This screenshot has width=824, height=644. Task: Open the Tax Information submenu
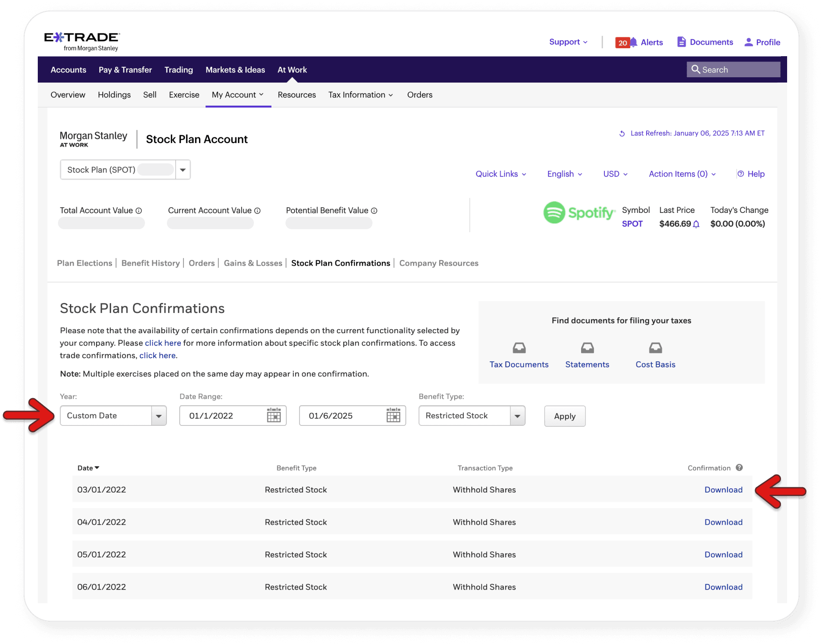[x=361, y=95]
